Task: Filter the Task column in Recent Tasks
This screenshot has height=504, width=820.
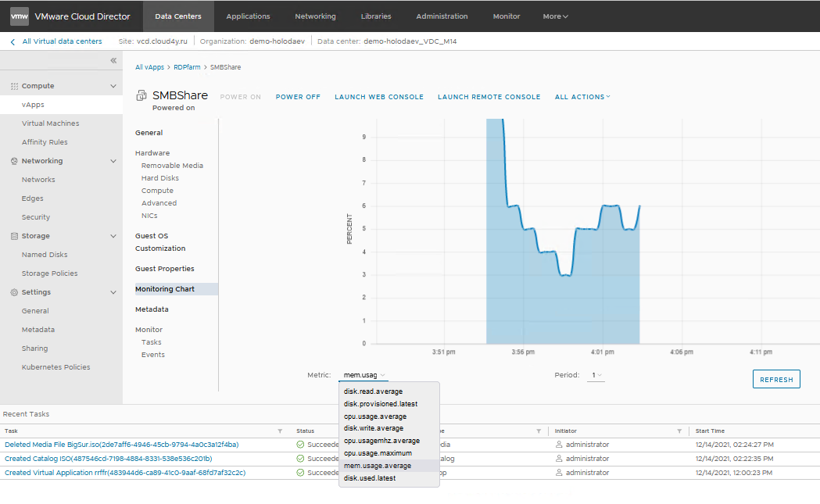Action: [280, 431]
